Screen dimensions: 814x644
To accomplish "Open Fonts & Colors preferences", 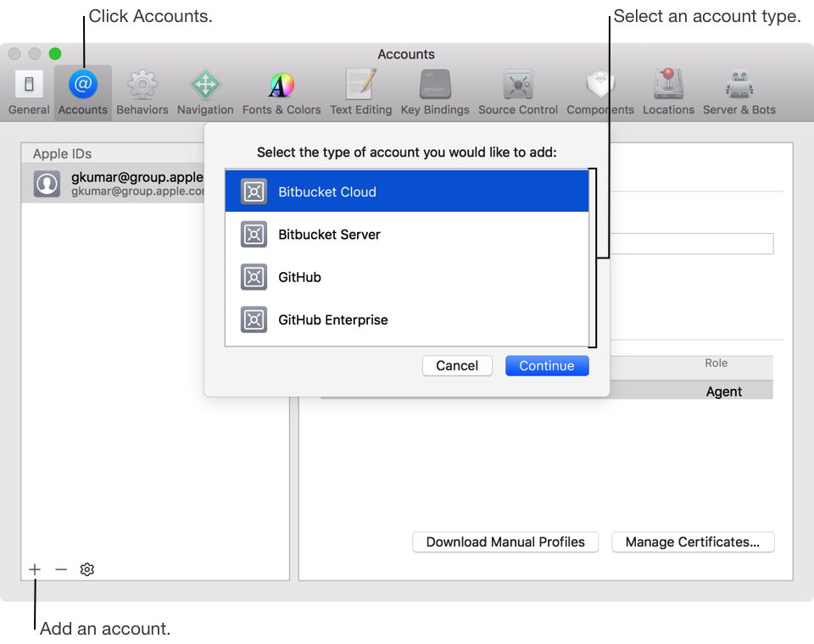I will tap(282, 92).
